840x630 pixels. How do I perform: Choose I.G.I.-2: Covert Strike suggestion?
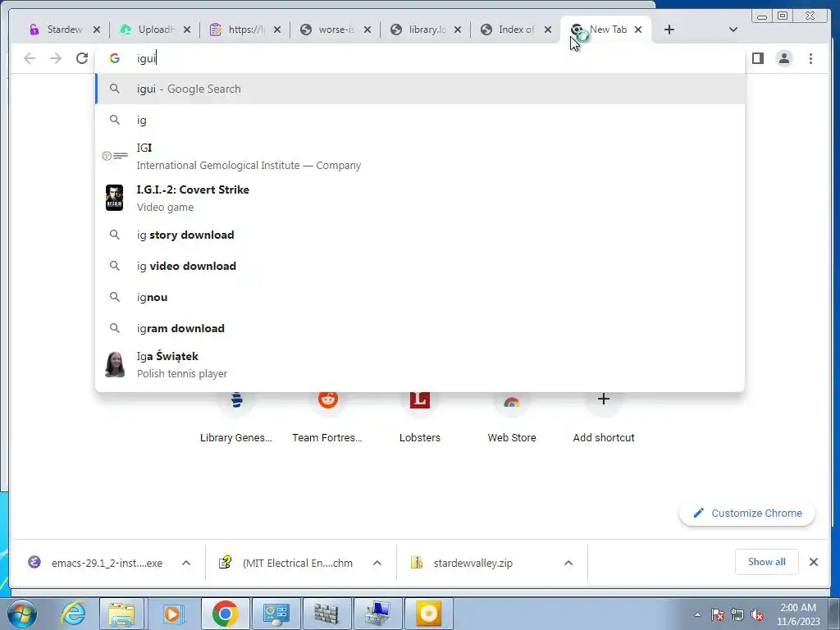(420, 199)
